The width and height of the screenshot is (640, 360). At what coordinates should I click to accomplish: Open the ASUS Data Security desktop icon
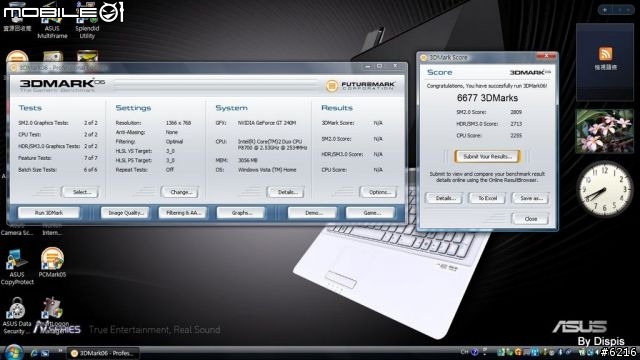[x=17, y=316]
